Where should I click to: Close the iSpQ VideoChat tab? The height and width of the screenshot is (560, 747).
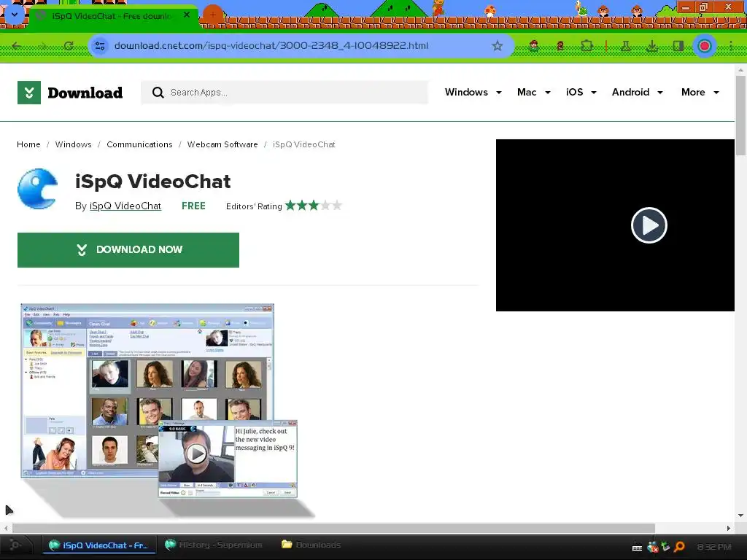click(x=187, y=15)
